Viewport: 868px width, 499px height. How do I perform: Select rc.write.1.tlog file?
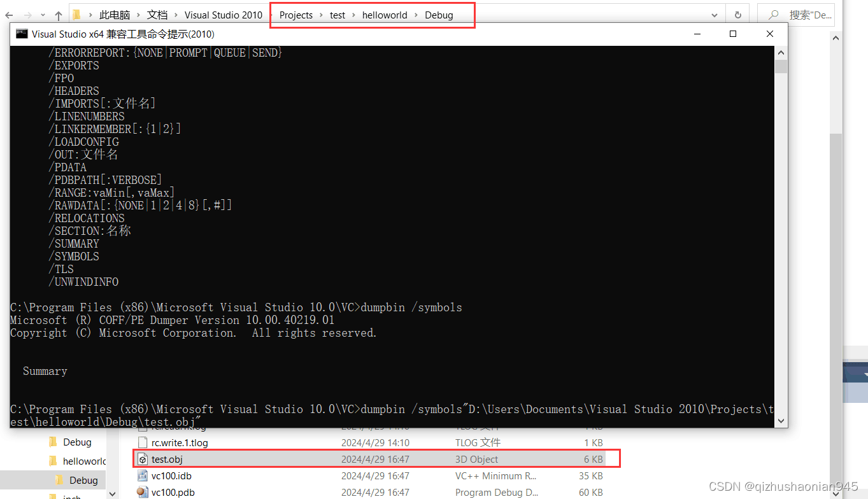(180, 442)
